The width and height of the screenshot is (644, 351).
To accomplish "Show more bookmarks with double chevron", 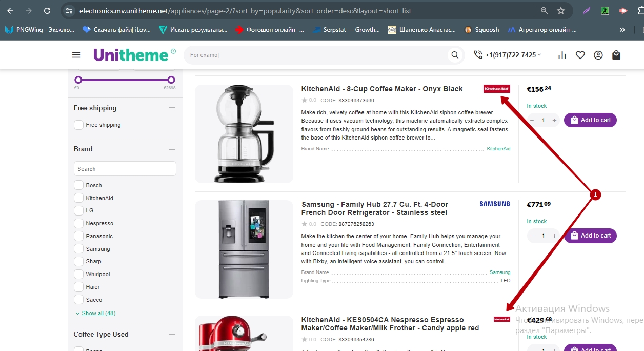I will 622,30.
